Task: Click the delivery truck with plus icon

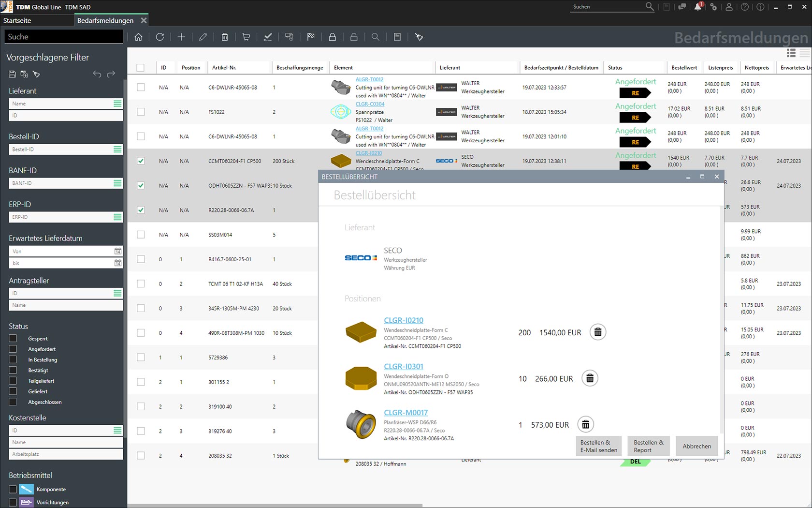Action: click(x=289, y=37)
